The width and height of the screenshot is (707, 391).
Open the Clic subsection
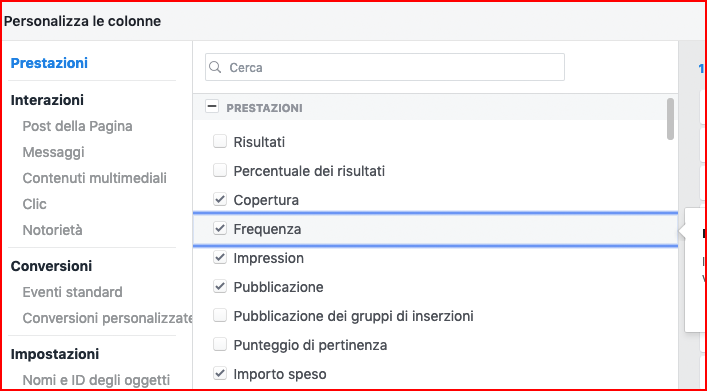(x=35, y=204)
